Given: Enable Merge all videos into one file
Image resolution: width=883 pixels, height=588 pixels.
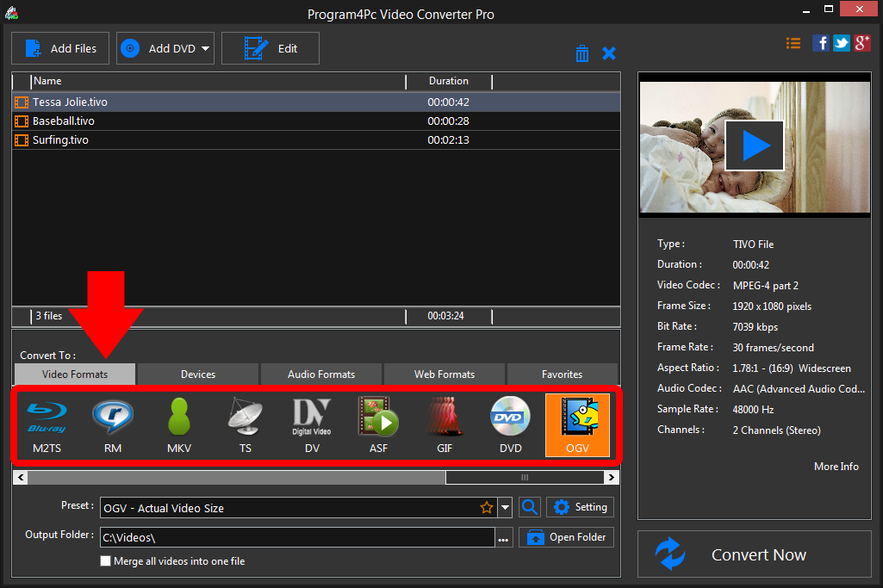Looking at the screenshot, I should (x=105, y=561).
